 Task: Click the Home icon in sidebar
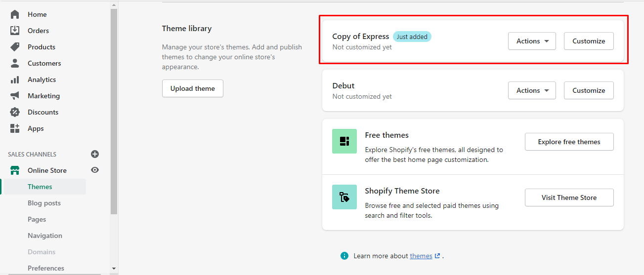15,14
